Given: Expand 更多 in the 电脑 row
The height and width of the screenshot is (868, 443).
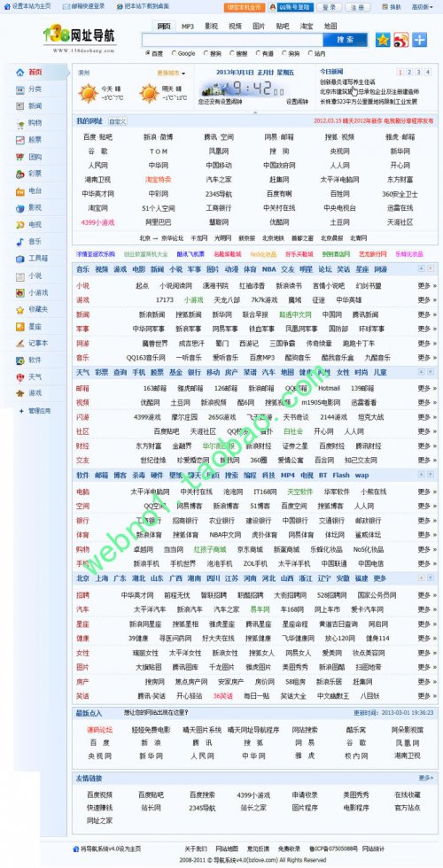Looking at the screenshot, I should (x=426, y=492).
